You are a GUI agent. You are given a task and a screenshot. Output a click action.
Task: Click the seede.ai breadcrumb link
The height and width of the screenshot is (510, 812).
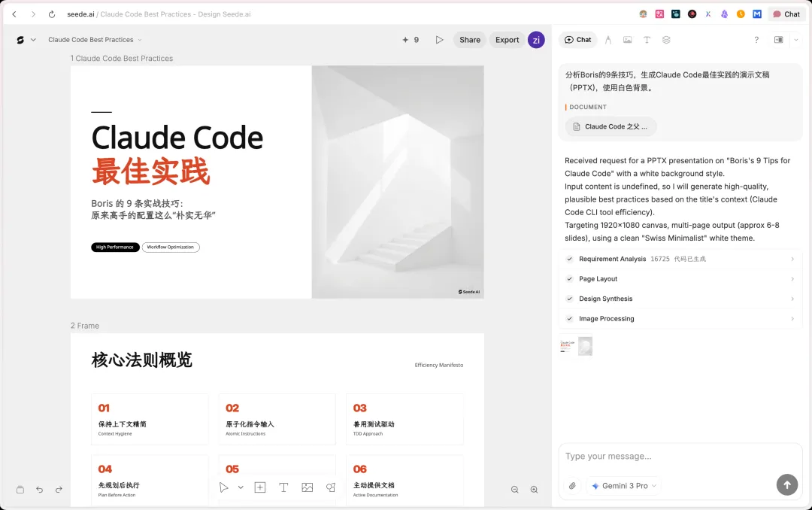(x=80, y=14)
